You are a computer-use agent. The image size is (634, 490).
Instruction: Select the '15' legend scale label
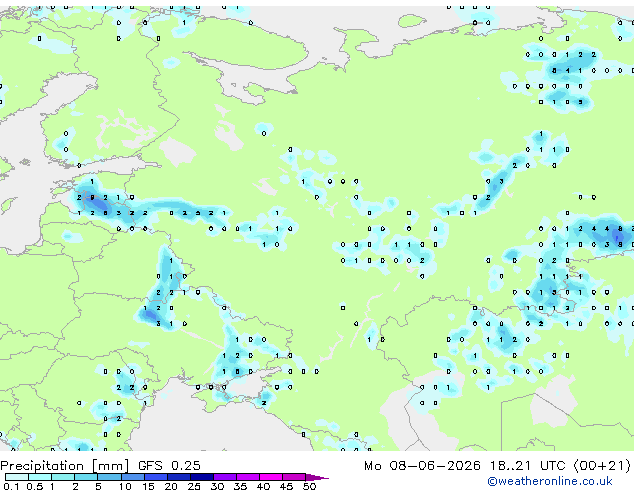coord(148,486)
